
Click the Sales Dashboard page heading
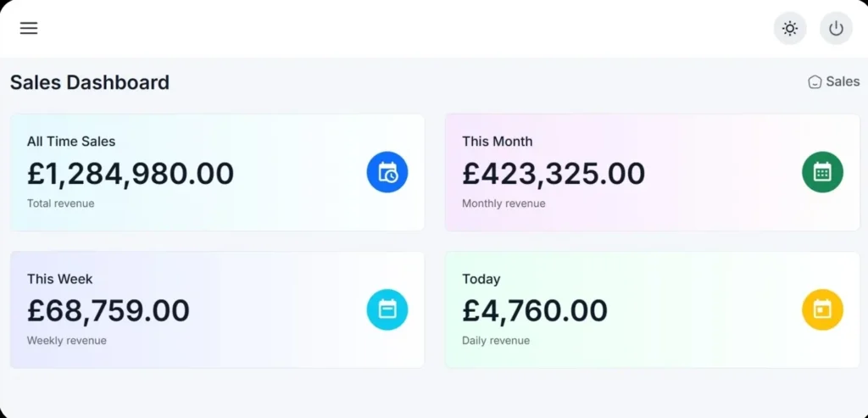tap(90, 82)
